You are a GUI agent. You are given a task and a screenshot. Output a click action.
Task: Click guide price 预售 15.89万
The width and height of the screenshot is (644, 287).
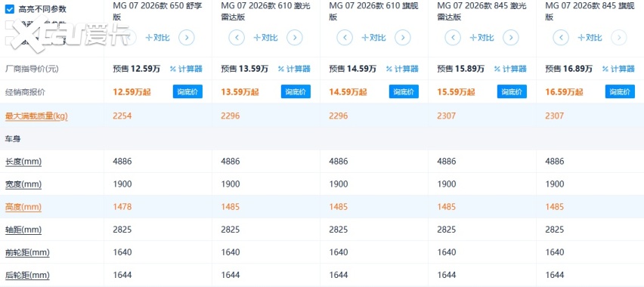(x=460, y=69)
